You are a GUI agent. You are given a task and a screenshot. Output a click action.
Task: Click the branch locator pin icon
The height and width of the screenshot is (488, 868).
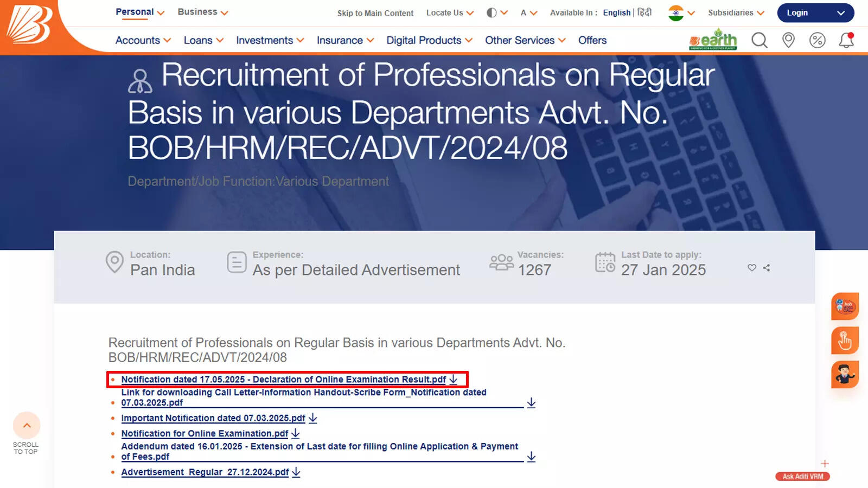(x=788, y=40)
